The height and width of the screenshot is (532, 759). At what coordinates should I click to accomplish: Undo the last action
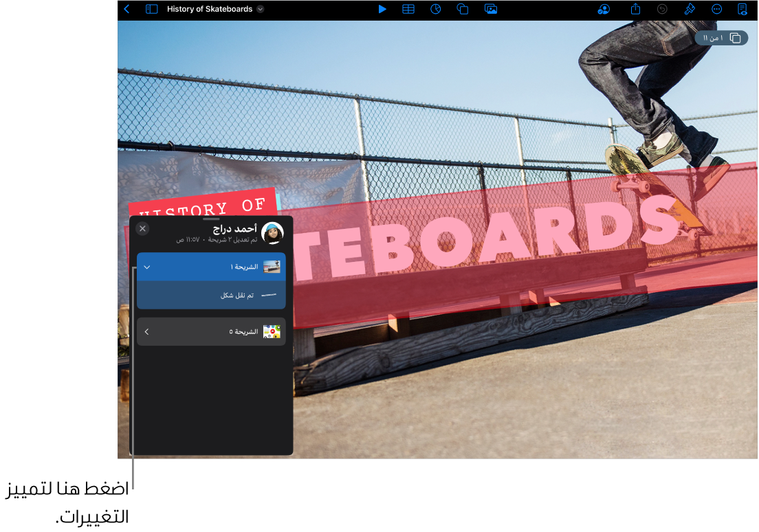(x=662, y=9)
